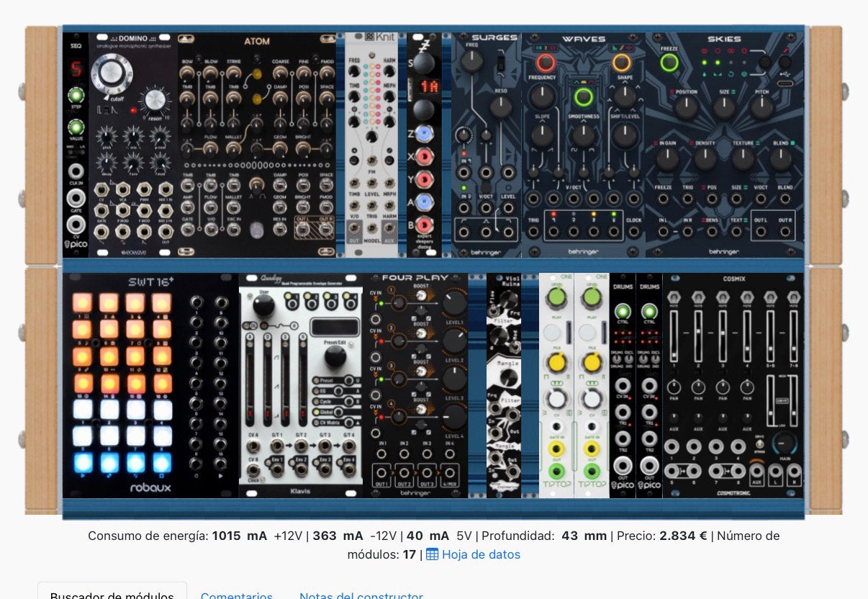The height and width of the screenshot is (599, 868).
Task: Click the price value 2.834 €
Action: 683,536
